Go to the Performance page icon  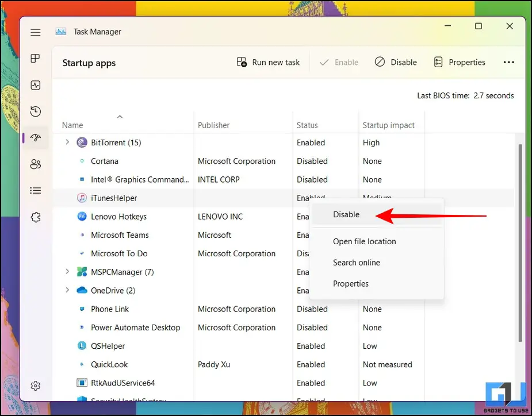pos(35,85)
